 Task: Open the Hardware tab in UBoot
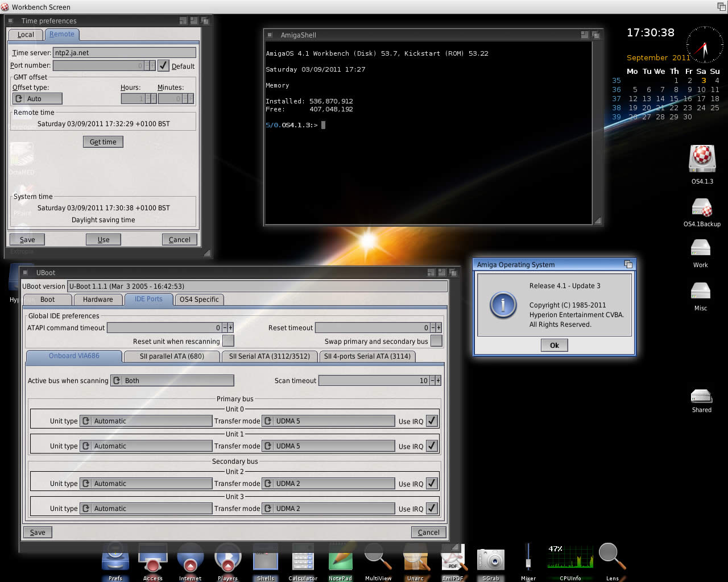coord(98,300)
